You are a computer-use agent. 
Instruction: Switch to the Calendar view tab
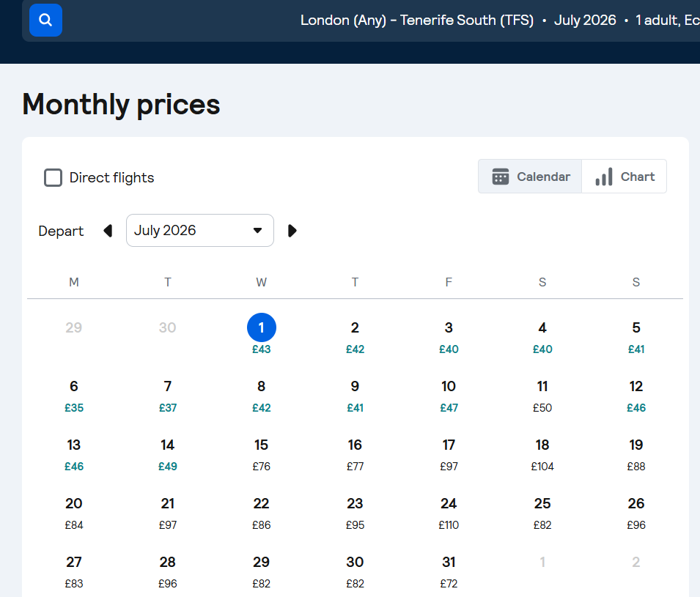[530, 177]
